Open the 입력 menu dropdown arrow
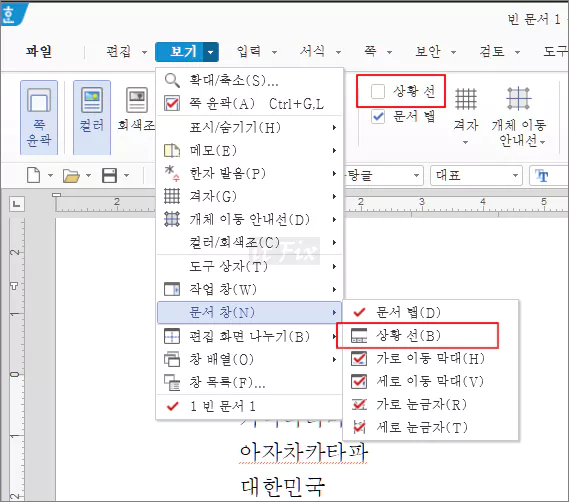 click(274, 53)
